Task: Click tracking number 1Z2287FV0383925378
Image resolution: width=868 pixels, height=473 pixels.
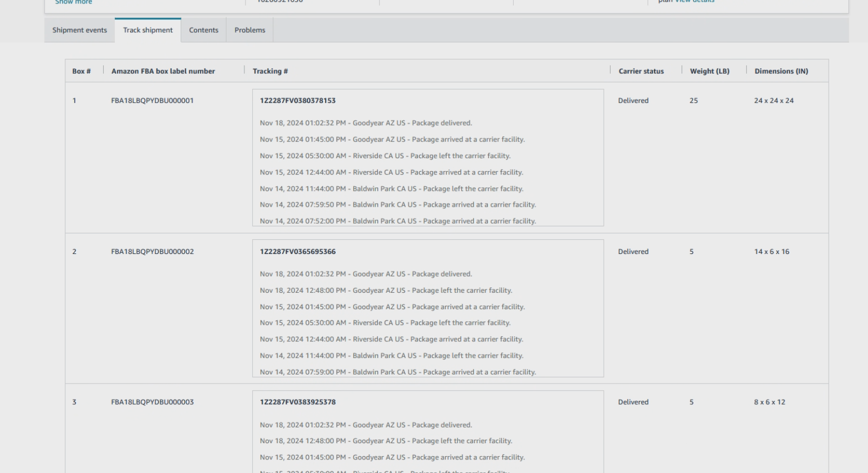Action: [x=298, y=402]
